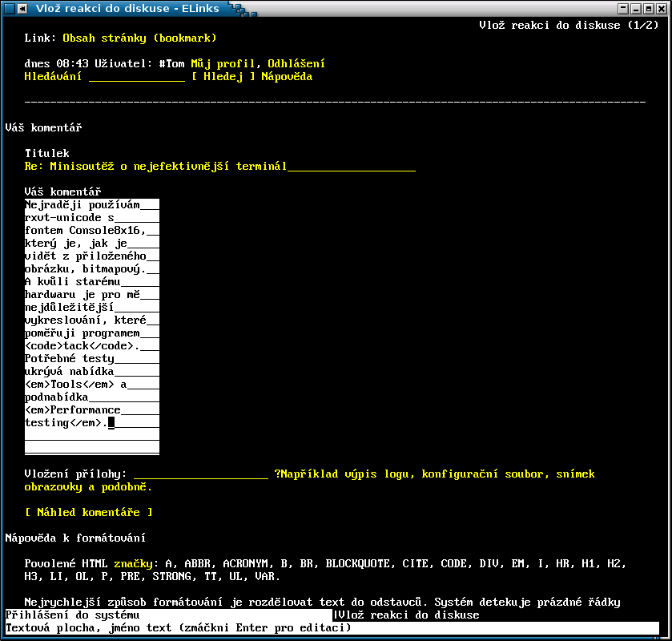This screenshot has width=672, height=641.
Task: Click the 'Link:' label at top
Action: coord(40,38)
